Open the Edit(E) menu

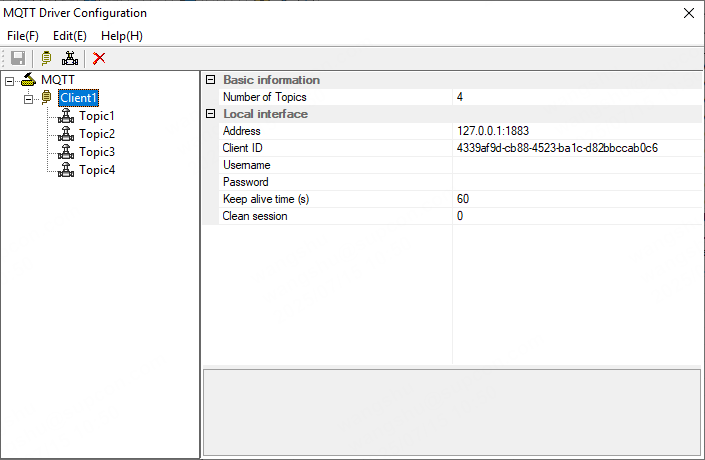coord(70,36)
